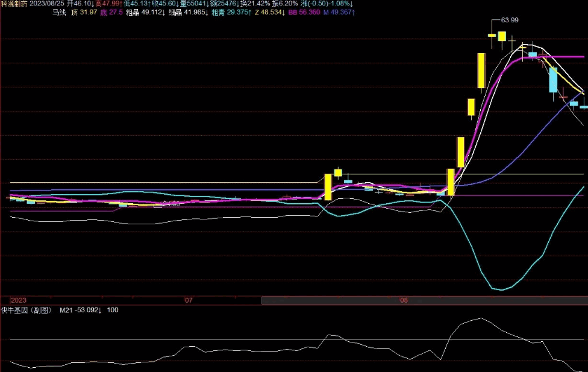The image size is (588, 372).
Task: Click the opening price 开46.10
Action: click(80, 4)
